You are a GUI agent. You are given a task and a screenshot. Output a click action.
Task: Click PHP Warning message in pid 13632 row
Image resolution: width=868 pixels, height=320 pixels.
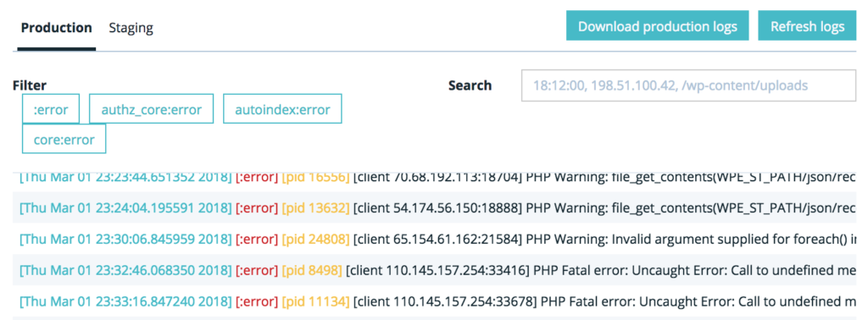[691, 207]
